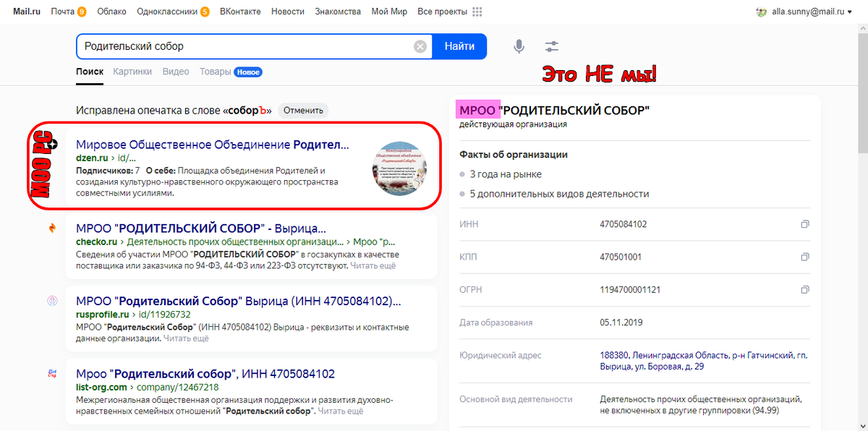This screenshot has width=868, height=431.
Task: Open Одноклассники in the top bar
Action: [167, 12]
